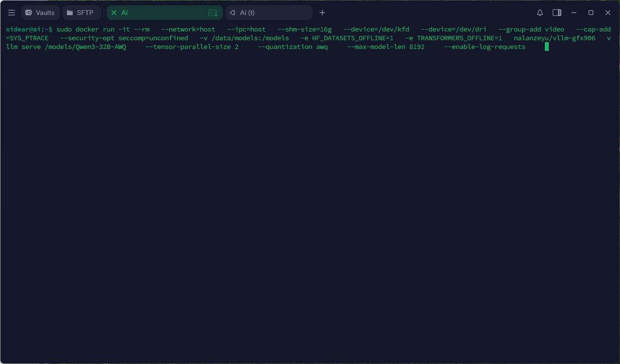Close the Termius window
The width and height of the screenshot is (620, 364).
point(608,13)
